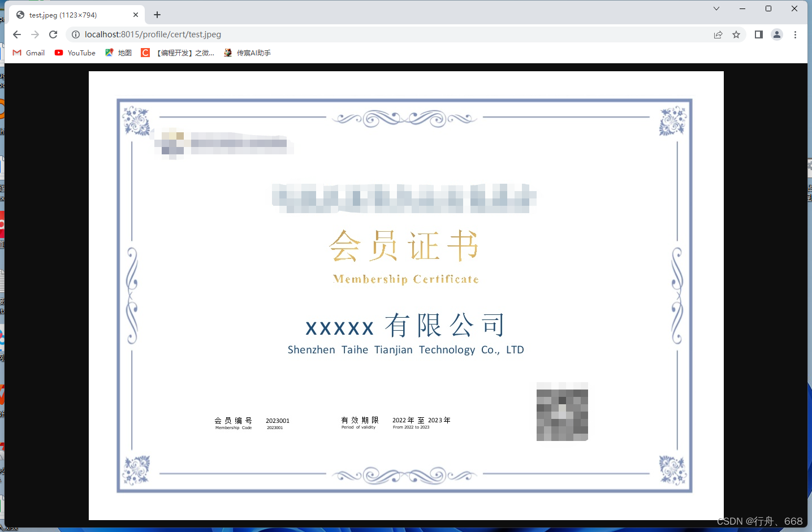Reload the test.jpeg page

54,34
